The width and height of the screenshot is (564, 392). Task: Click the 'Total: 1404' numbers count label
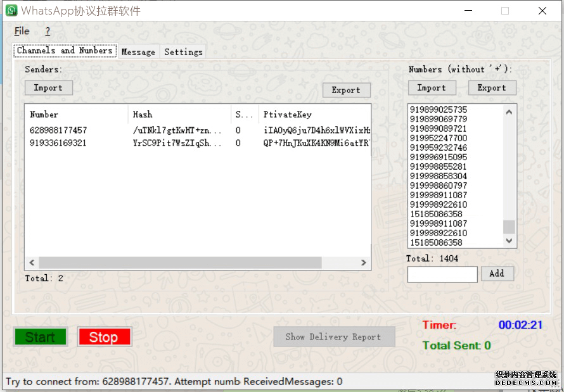[432, 258]
